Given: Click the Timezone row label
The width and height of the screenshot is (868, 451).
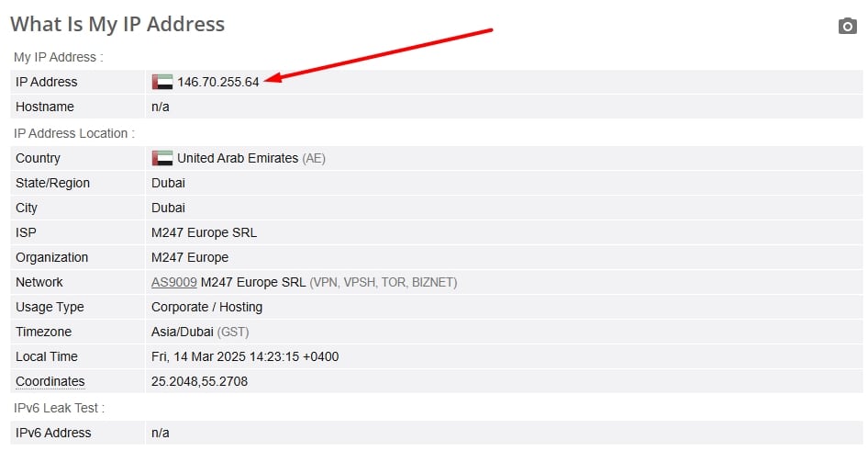Looking at the screenshot, I should [43, 332].
